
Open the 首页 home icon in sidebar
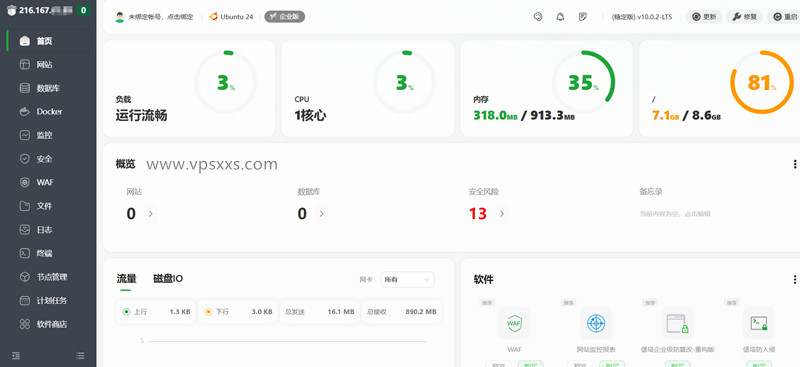tap(24, 41)
